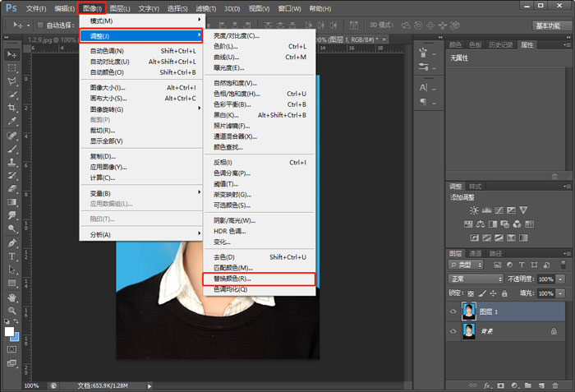Viewport: 575px width, 392px height.
Task: Expand the 不透明度 opacity dropdown arrow
Action: [561, 279]
